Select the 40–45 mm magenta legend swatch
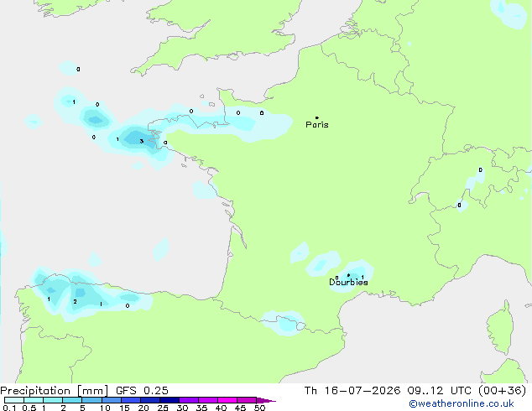Viewport: 532px width, 411px height. point(227,400)
